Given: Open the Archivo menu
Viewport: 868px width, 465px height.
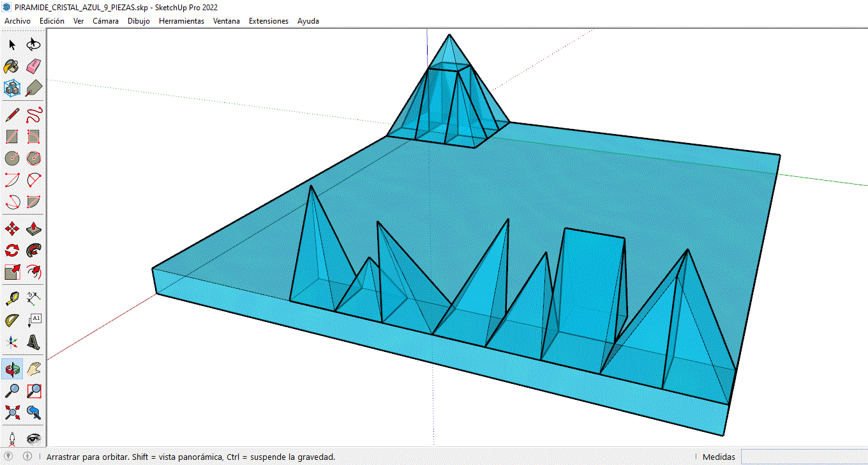Looking at the screenshot, I should (x=17, y=21).
